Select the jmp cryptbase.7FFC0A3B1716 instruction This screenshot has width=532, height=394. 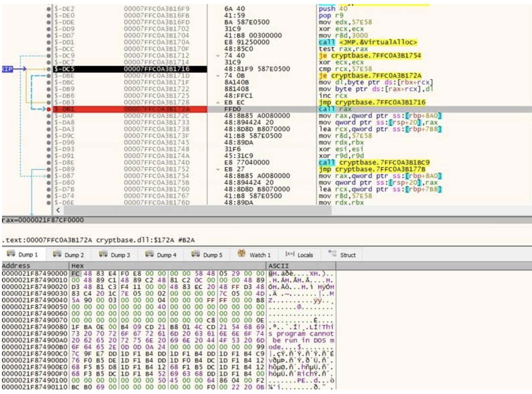pos(372,102)
